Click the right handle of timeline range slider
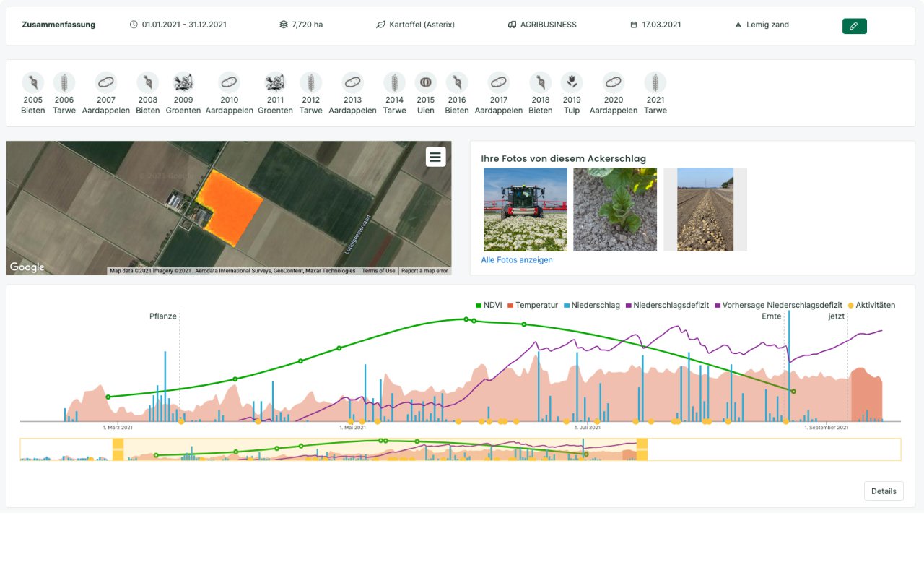This screenshot has height=578, width=924. 642,449
